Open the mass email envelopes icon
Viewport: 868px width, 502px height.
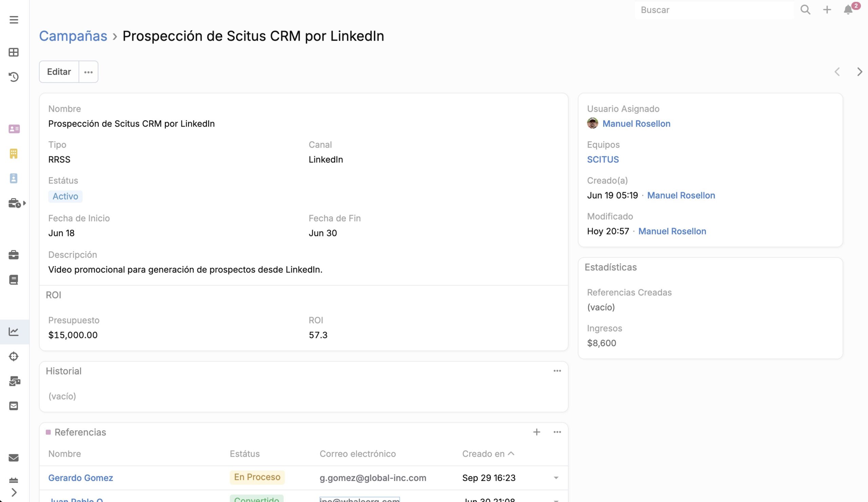click(x=15, y=381)
